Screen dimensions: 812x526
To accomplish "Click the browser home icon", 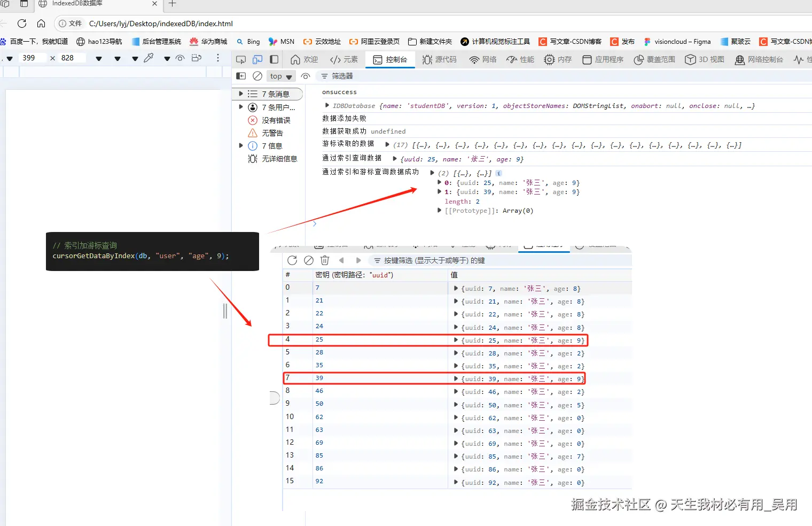I will tap(42, 24).
